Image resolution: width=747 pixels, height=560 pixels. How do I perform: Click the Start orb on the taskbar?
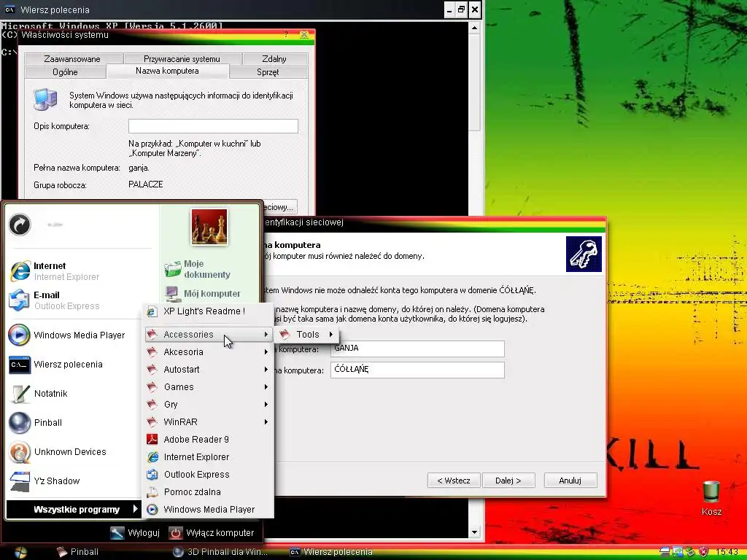tap(20, 552)
